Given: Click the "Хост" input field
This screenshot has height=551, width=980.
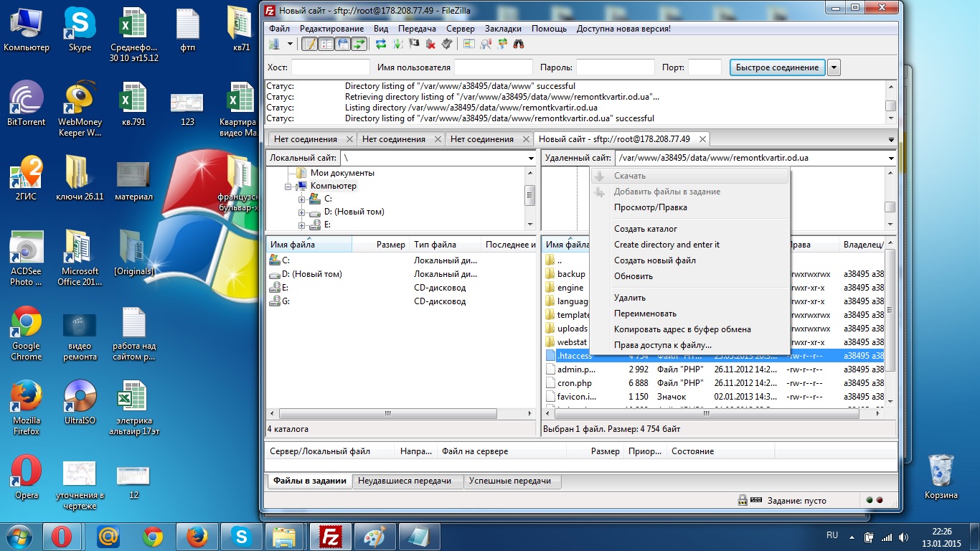Looking at the screenshot, I should (329, 67).
